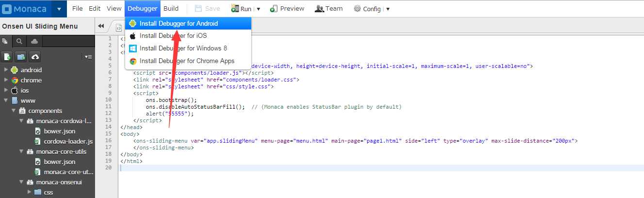Click line 12 alert code in editor
The width and height of the screenshot is (644, 198).
170,114
